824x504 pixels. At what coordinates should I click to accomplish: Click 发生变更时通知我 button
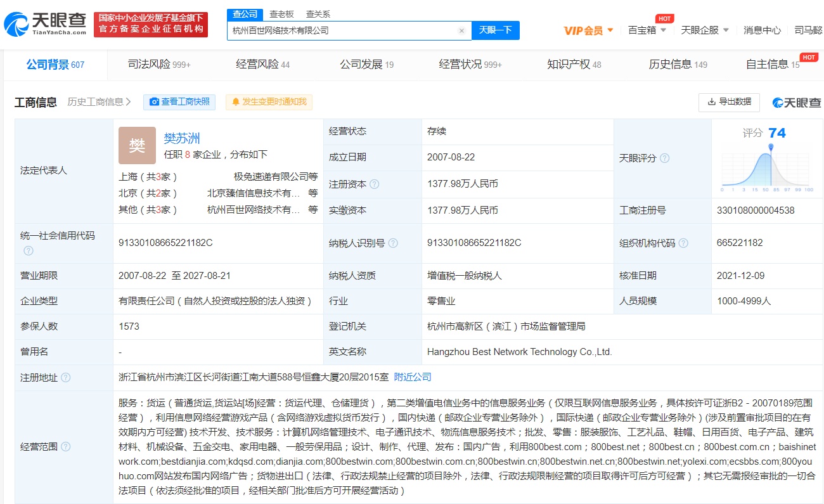pyautogui.click(x=269, y=102)
